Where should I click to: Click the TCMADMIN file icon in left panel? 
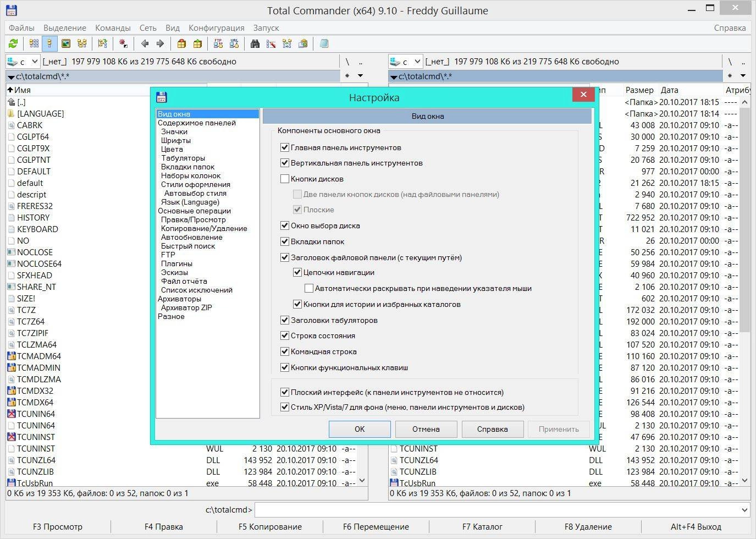[x=12, y=367]
